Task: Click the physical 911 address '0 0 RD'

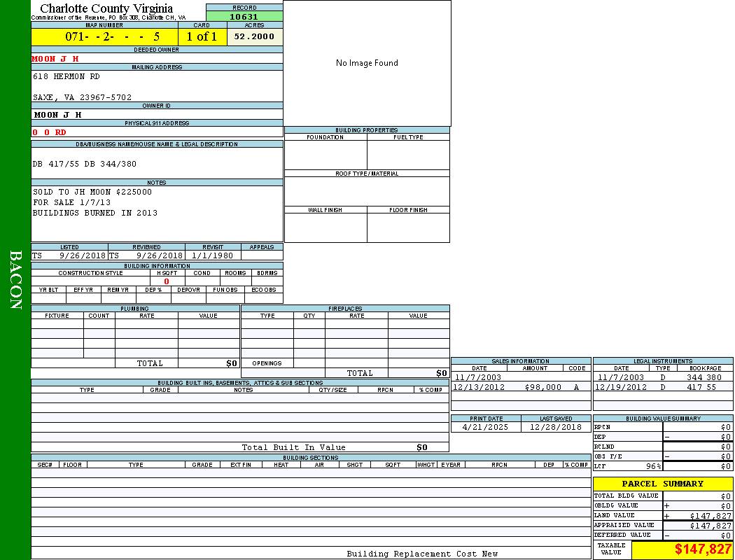Action: pyautogui.click(x=50, y=132)
